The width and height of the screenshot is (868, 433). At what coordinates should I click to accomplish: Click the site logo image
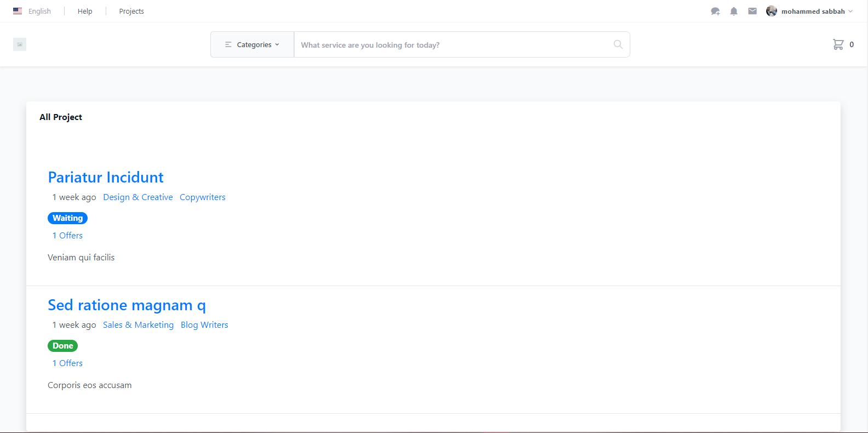(20, 44)
